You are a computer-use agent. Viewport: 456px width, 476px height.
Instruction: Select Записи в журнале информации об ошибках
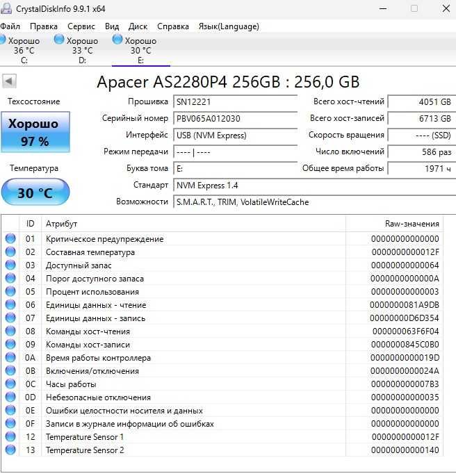[129, 424]
